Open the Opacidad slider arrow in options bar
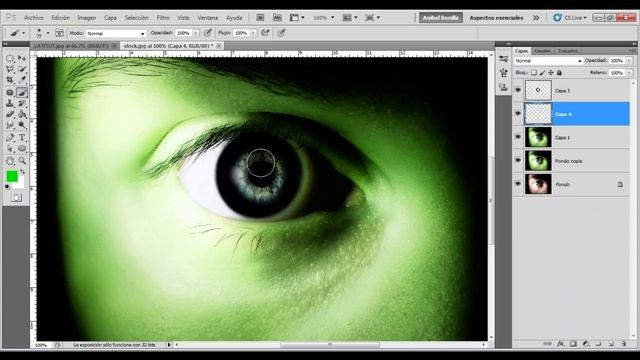This screenshot has width=640, height=360. coord(196,33)
